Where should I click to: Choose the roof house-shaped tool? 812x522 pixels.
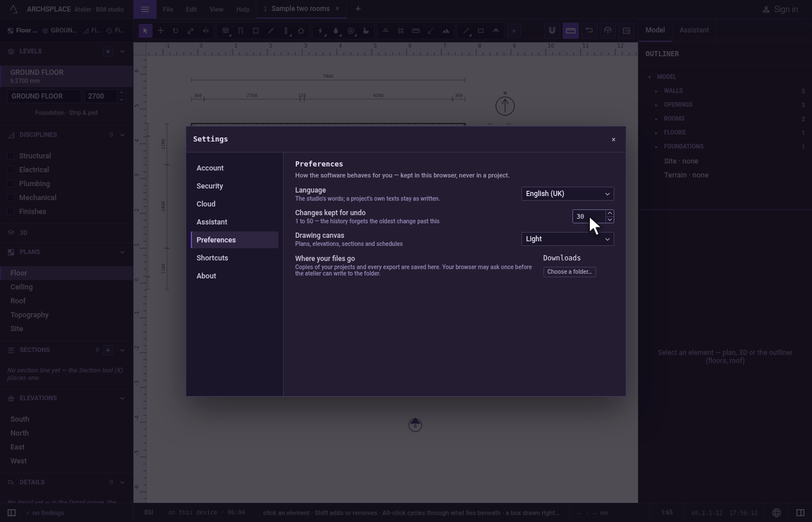tap(301, 31)
